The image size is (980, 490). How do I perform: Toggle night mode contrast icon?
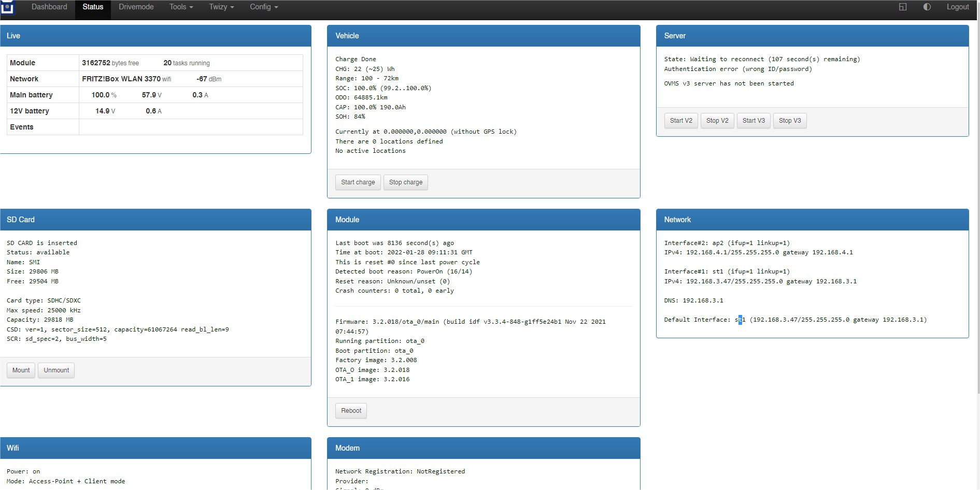pyautogui.click(x=927, y=7)
